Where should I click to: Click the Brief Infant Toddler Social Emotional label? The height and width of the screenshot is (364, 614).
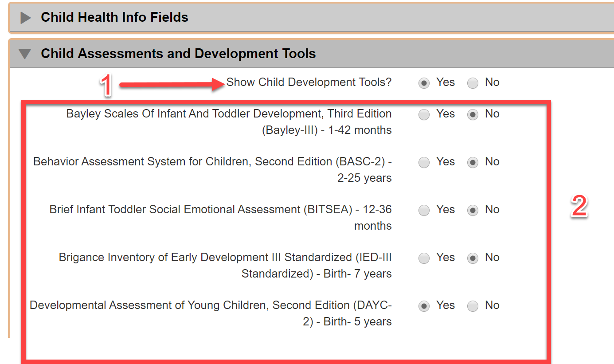point(220,218)
